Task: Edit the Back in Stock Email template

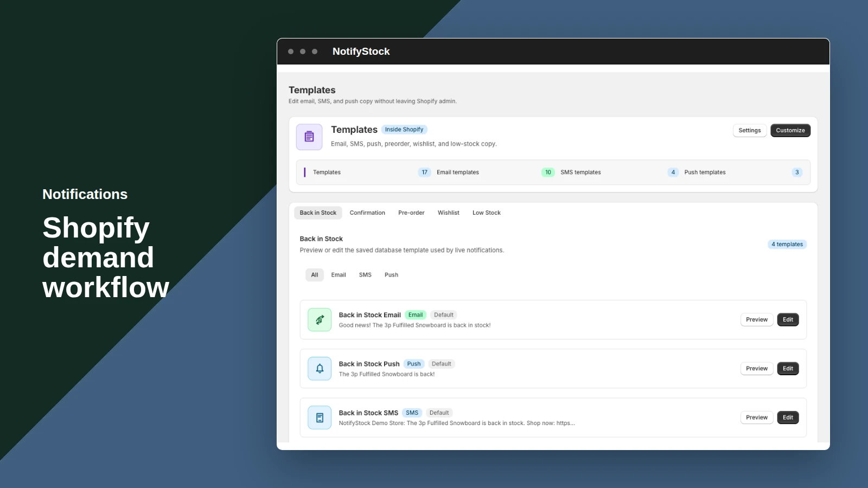Action: coord(788,319)
